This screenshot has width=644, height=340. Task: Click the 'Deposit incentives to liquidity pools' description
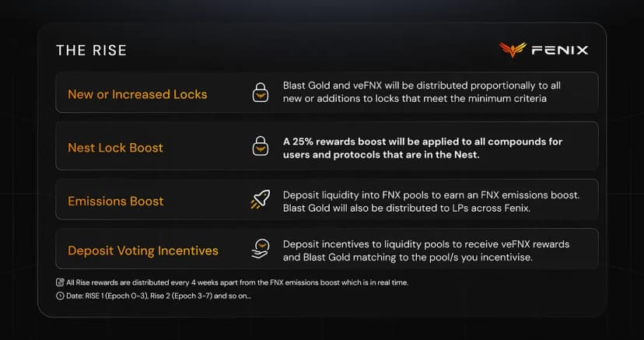click(425, 251)
